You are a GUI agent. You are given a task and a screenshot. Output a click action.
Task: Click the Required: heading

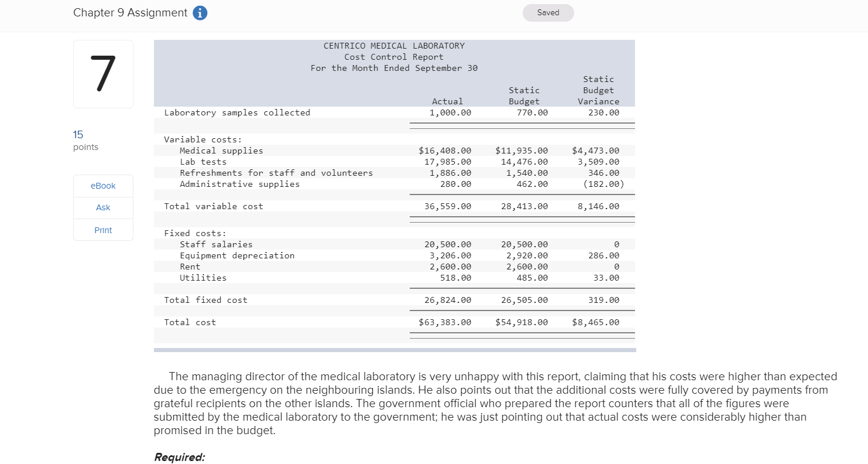click(179, 457)
